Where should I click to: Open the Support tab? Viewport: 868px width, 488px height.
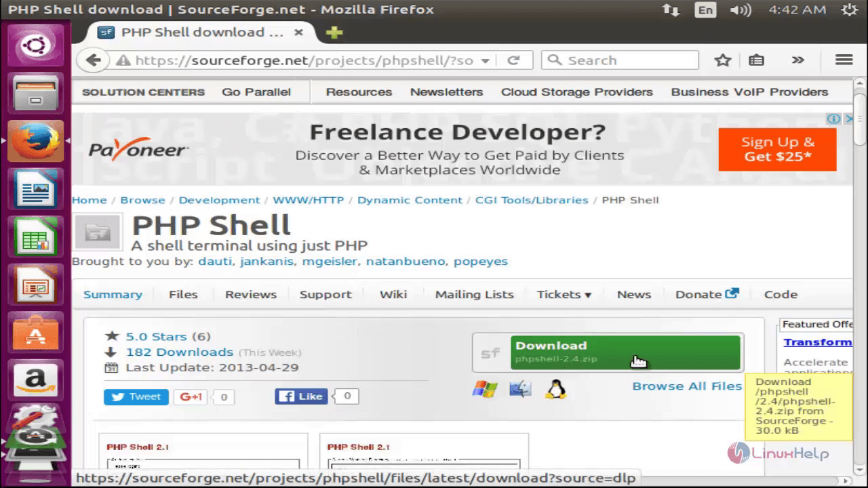pos(325,294)
